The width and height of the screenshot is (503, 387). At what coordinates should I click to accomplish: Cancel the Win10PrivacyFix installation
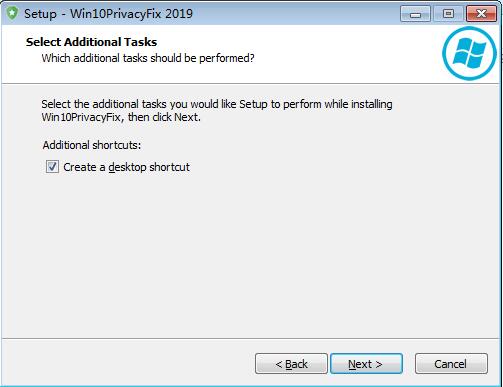[x=451, y=364]
